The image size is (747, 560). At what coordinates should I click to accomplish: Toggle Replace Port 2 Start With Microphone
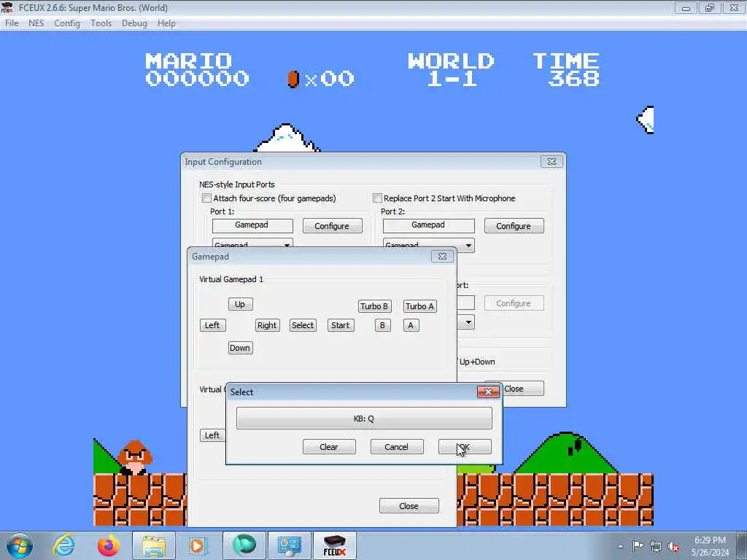point(377,198)
